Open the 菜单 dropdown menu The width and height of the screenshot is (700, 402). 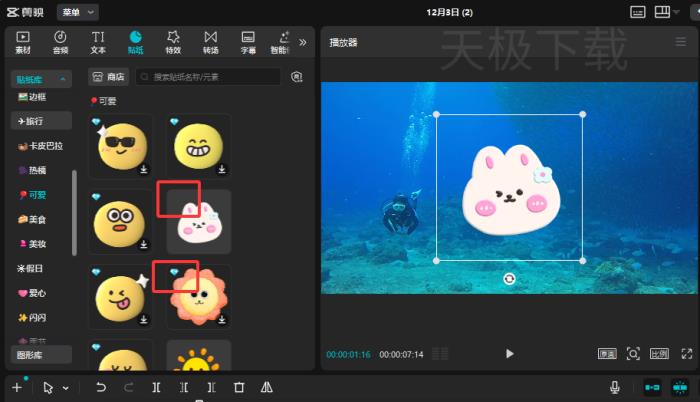coord(77,12)
